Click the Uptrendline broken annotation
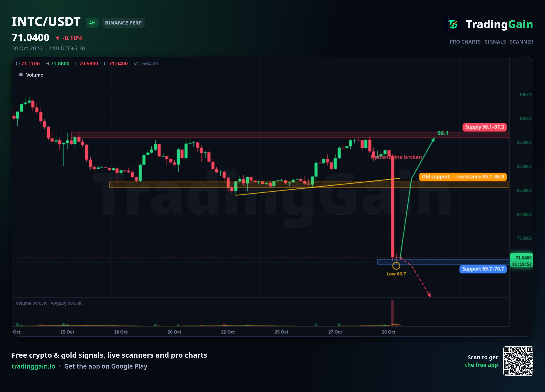Screen dimensions: 545x392 (x=396, y=157)
